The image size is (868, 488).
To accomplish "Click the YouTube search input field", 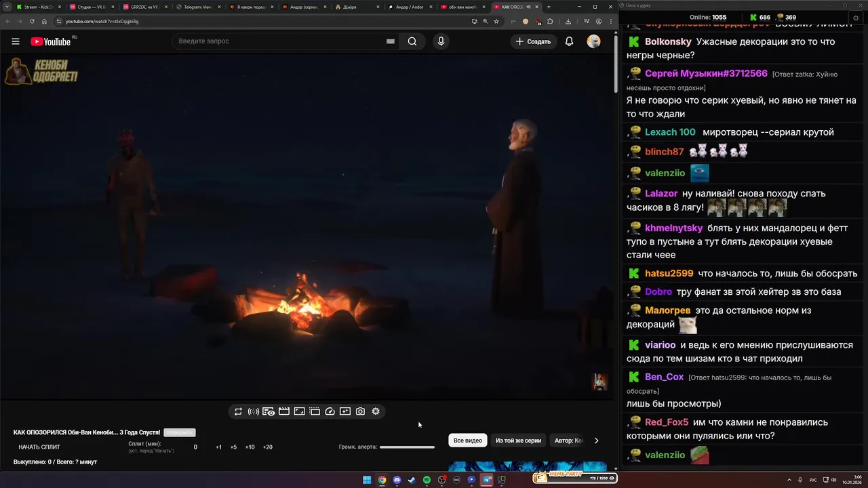I will (x=278, y=41).
